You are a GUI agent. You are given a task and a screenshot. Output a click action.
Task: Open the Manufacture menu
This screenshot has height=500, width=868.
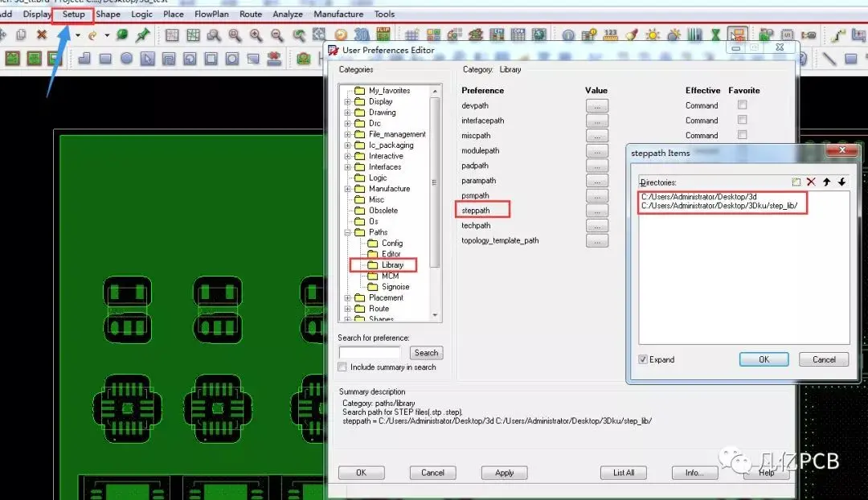tap(338, 14)
